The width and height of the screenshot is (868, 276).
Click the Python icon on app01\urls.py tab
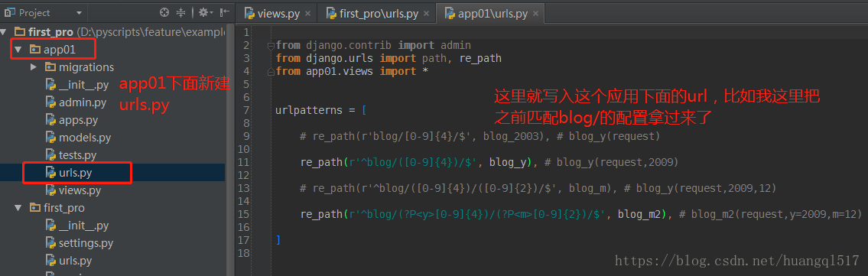coord(450,13)
